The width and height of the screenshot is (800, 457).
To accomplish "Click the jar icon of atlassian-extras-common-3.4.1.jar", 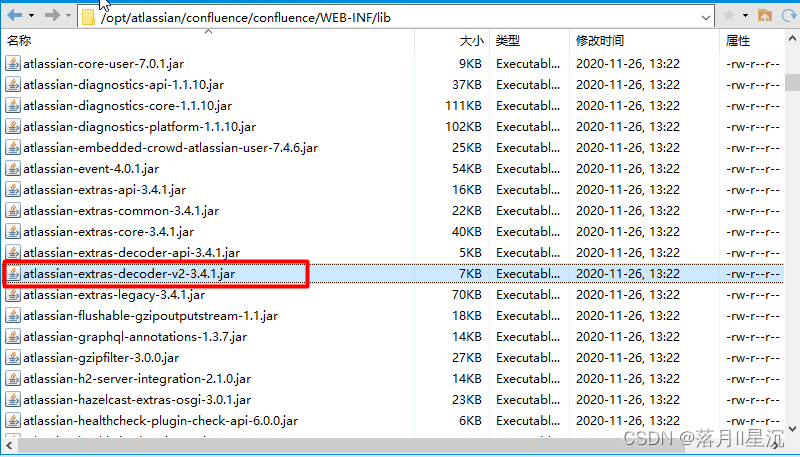I will click(x=13, y=210).
